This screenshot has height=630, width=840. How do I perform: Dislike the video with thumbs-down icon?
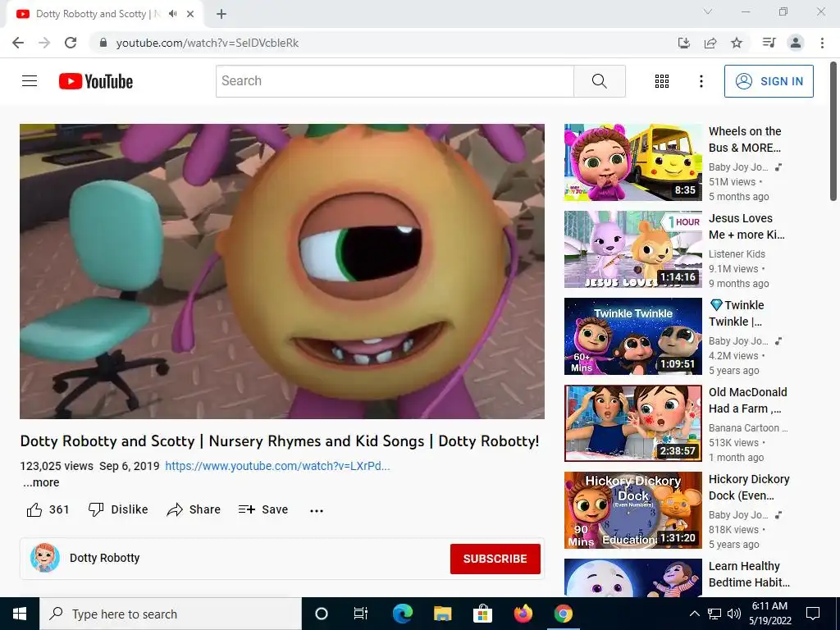coord(96,509)
